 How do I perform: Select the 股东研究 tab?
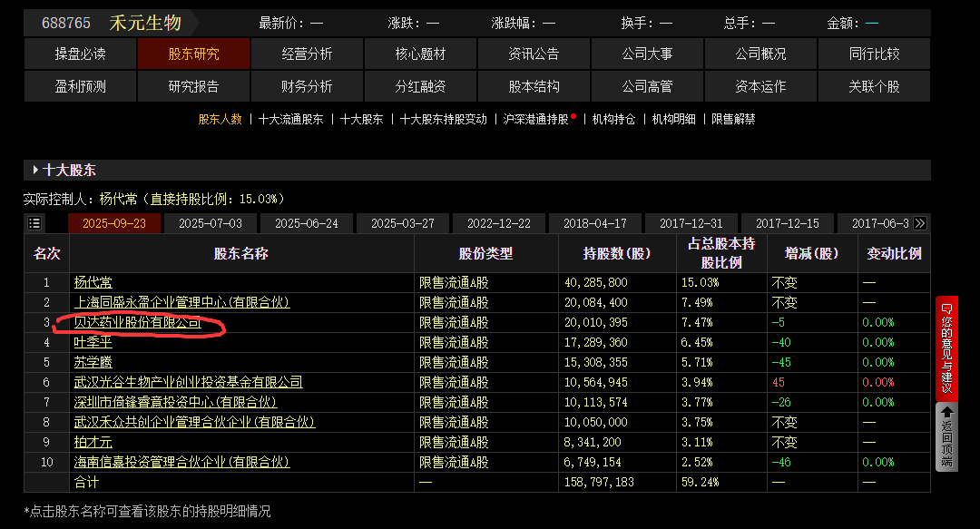(194, 54)
